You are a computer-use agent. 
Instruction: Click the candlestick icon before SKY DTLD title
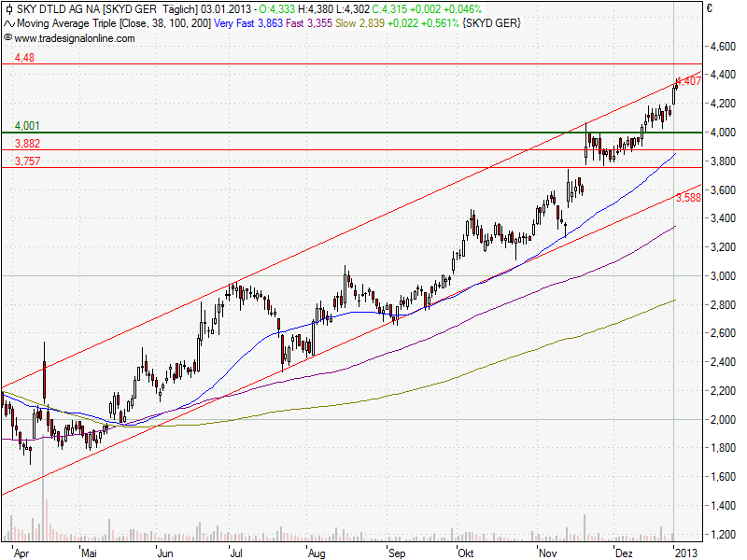(9, 9)
